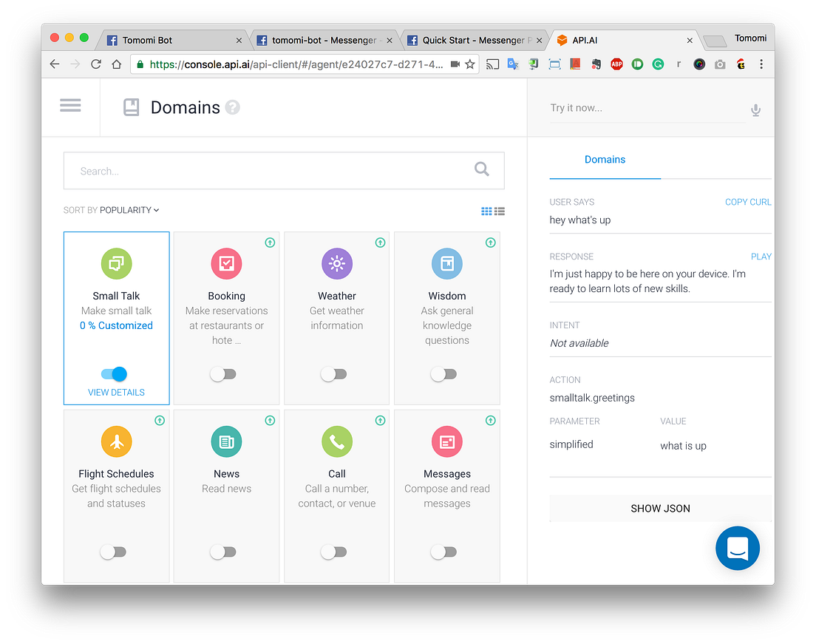This screenshot has height=644, width=816.
Task: Activate the microphone in Try it now
Action: tap(755, 109)
